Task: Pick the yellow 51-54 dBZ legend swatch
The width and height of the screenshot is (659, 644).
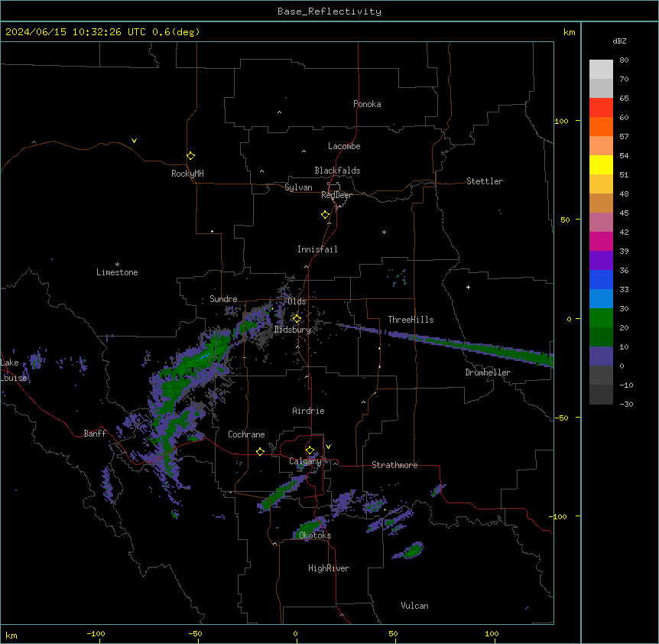Action: pyautogui.click(x=601, y=164)
